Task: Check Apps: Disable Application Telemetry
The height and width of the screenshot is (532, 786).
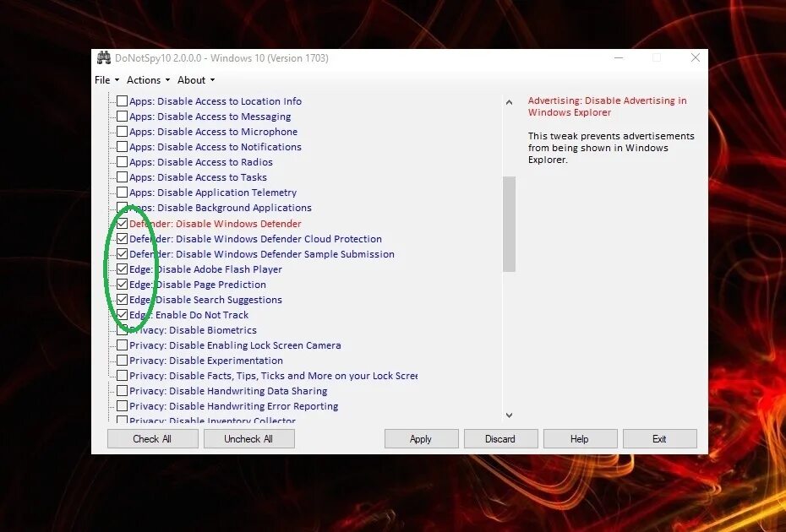Action: pos(123,193)
